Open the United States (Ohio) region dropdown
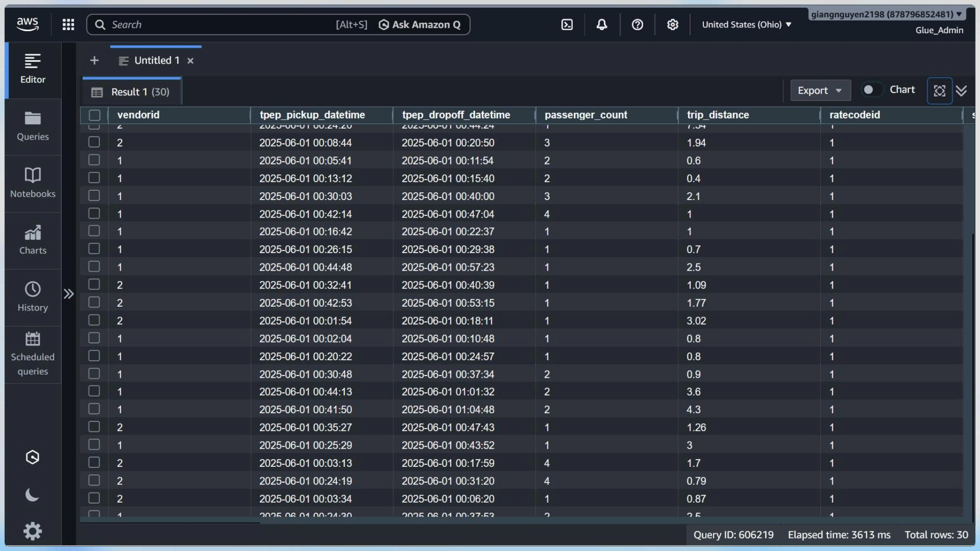Screen dimensions: 980x551 point(746,24)
